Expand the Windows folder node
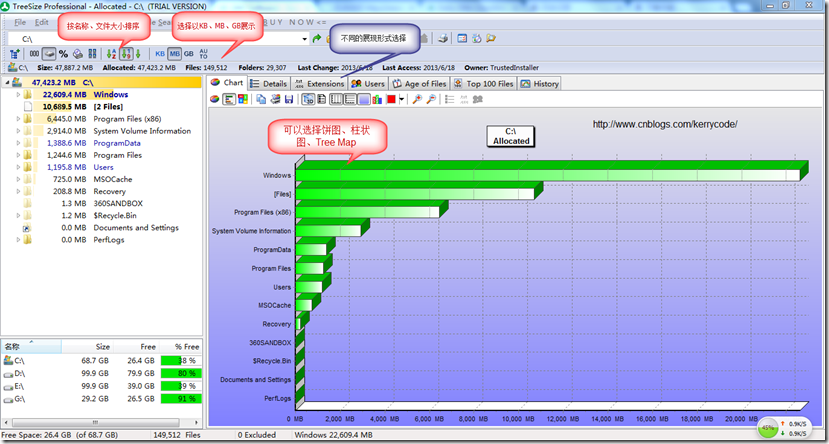The width and height of the screenshot is (829, 444). [18, 95]
